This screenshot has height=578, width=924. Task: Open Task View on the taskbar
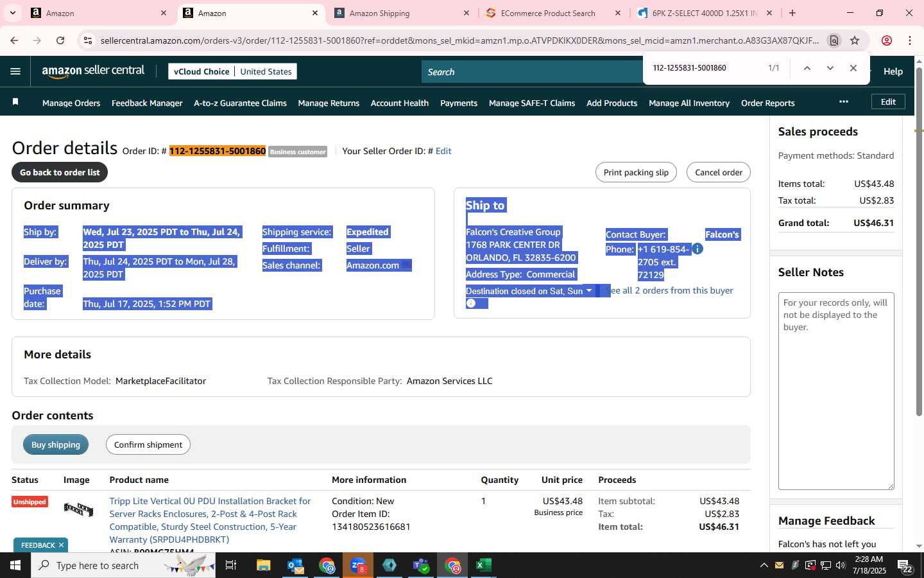coord(231,565)
